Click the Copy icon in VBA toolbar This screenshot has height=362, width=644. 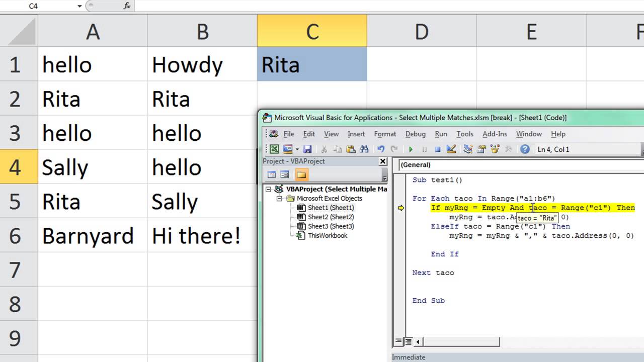[338, 149]
